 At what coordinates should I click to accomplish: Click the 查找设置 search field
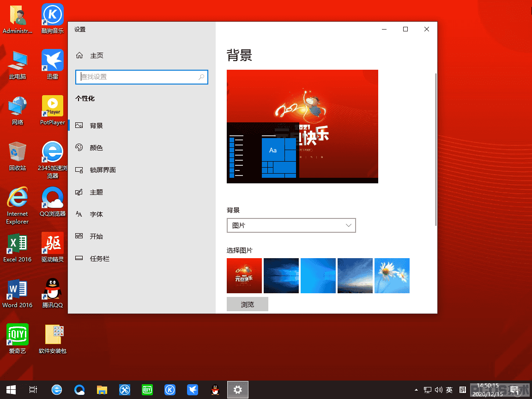(141, 77)
